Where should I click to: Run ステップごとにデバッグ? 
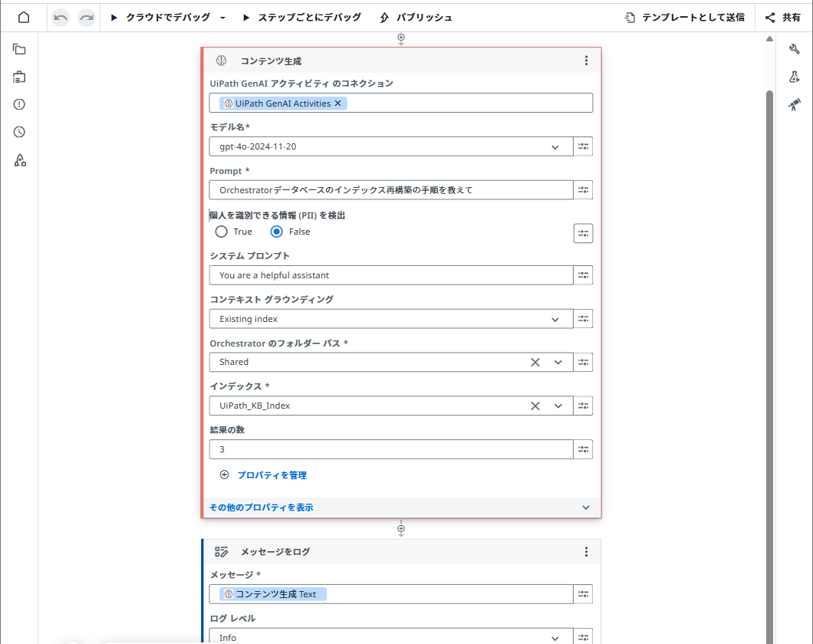(x=302, y=18)
